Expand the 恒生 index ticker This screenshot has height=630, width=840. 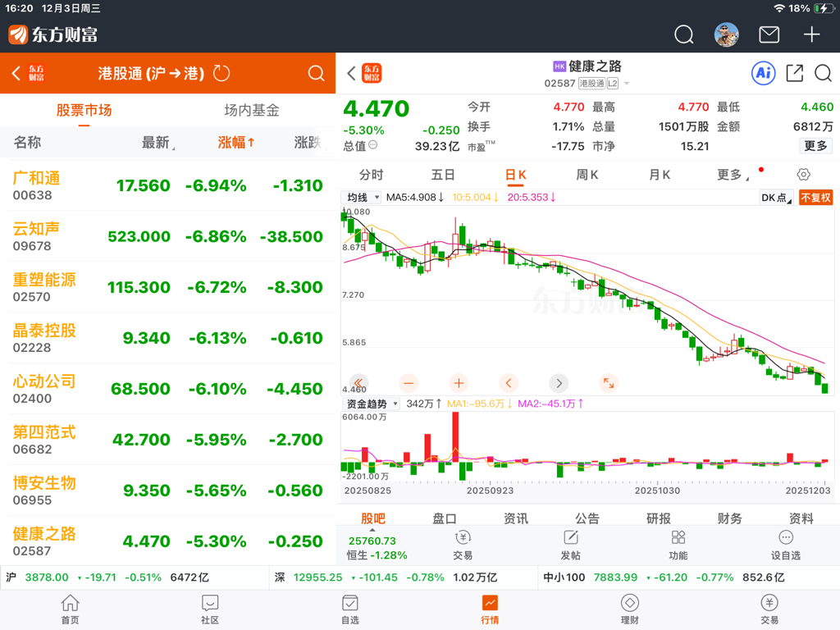tap(377, 547)
